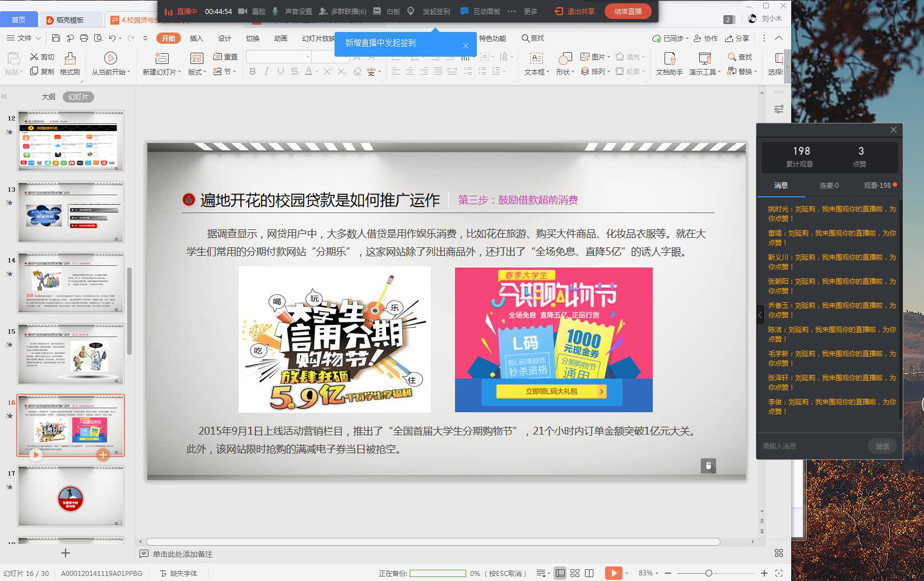Click the Share (分享) button

(737, 38)
